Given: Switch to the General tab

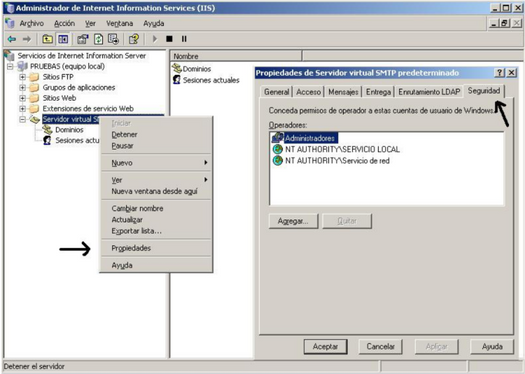Looking at the screenshot, I should 277,92.
